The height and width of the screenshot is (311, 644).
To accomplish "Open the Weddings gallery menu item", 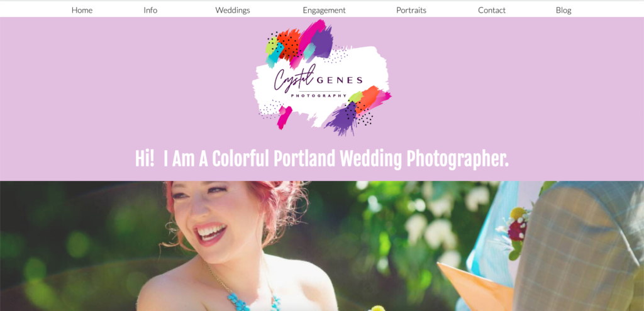I will pos(233,10).
